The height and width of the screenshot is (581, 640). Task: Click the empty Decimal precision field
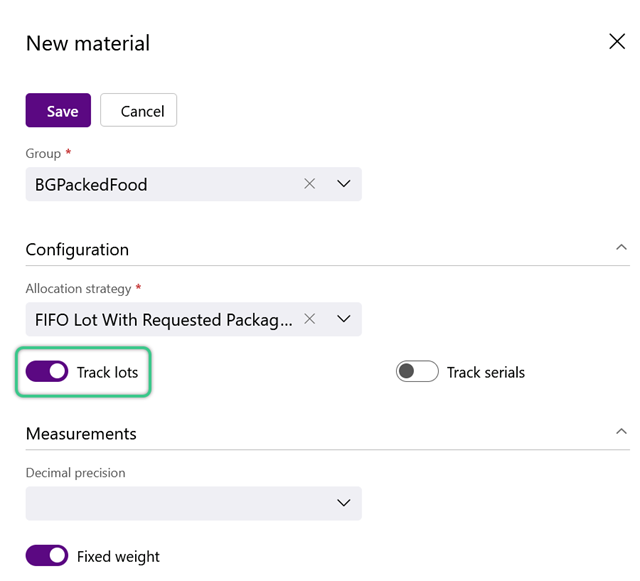tap(193, 503)
